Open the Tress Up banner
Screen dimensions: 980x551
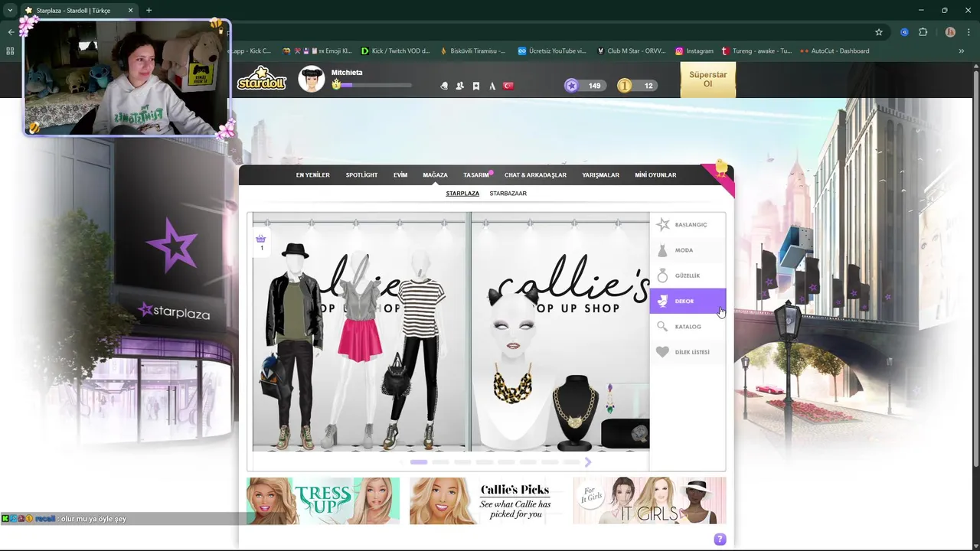[323, 501]
